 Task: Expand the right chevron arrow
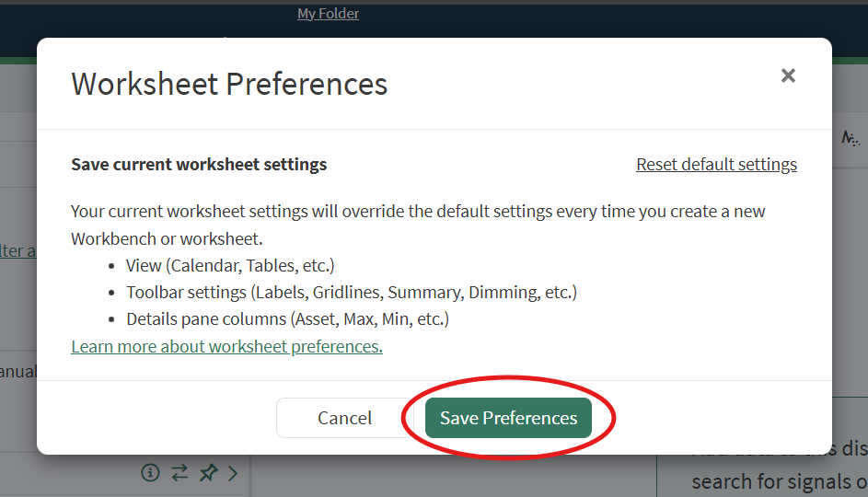pyautogui.click(x=233, y=473)
